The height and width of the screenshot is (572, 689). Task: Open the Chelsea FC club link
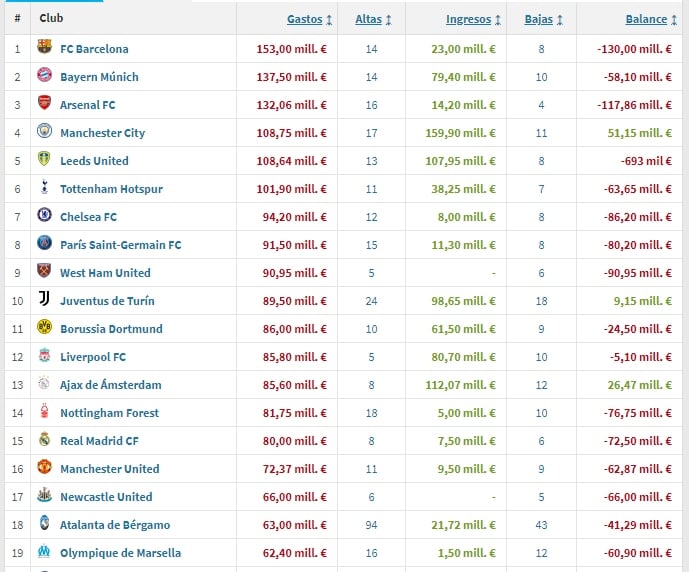coord(88,217)
